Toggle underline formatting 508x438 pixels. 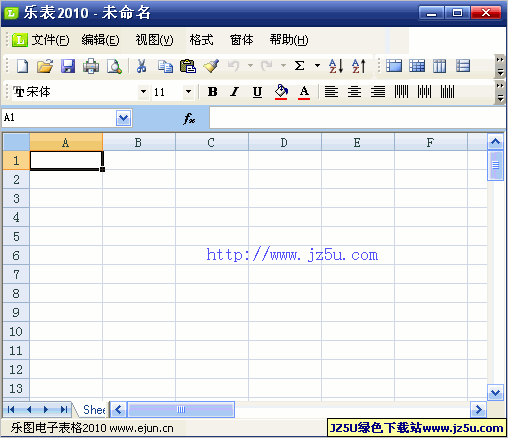[x=257, y=92]
